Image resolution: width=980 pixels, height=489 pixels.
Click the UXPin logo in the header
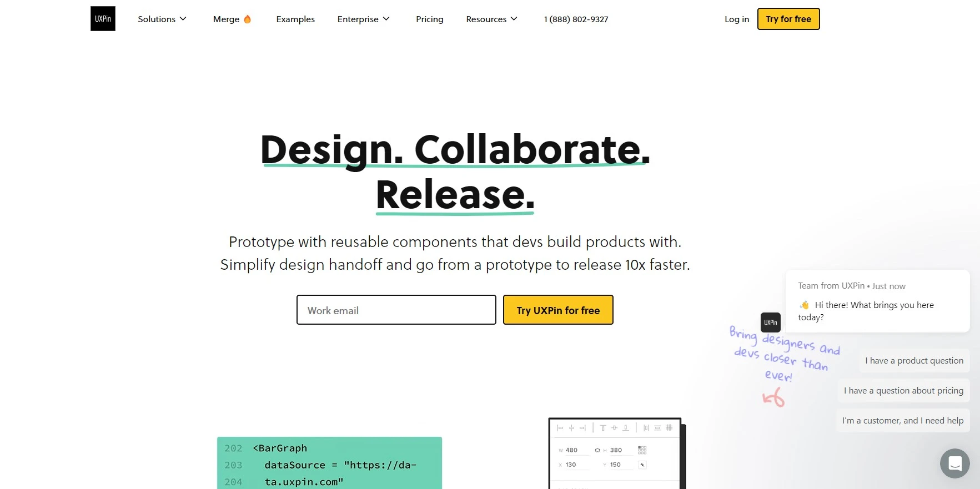[x=103, y=19]
